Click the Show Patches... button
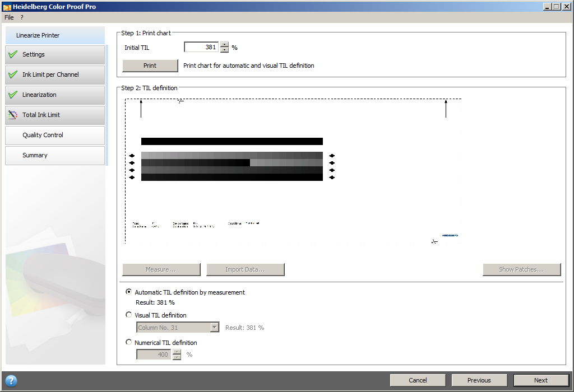574x392 pixels. point(522,269)
